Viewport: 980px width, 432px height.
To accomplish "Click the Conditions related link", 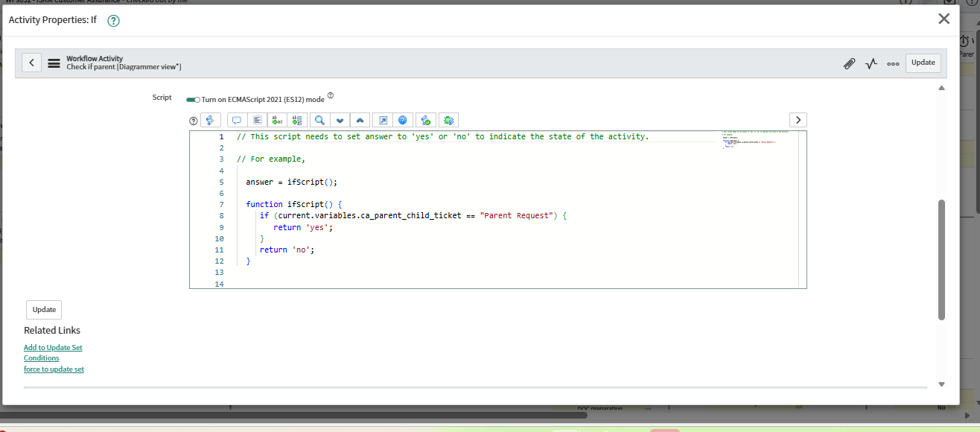I will tap(41, 358).
